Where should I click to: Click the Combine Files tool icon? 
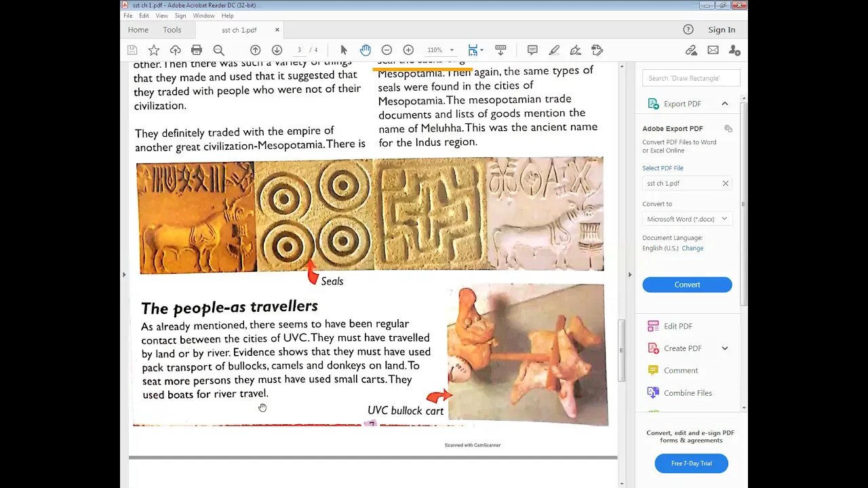(x=653, y=392)
